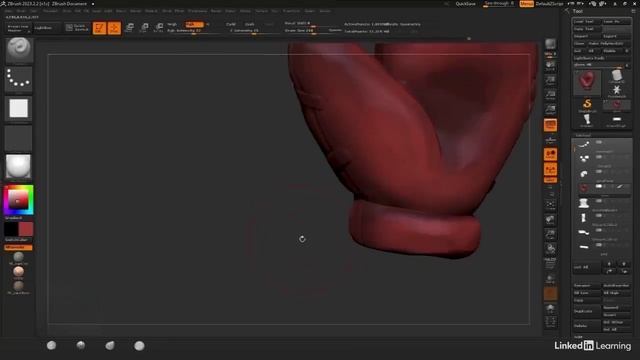Pick the fourth gray brush sphere in bottom shelf
Image resolution: width=640 pixels, height=360 pixels.
coord(139,346)
